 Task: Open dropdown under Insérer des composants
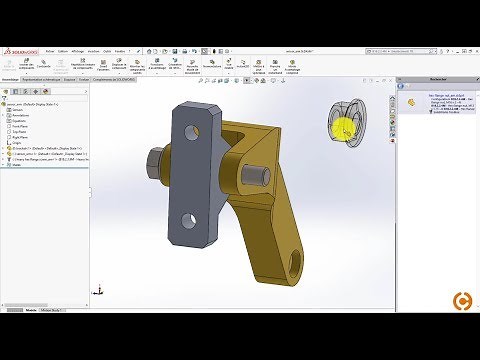point(26,72)
